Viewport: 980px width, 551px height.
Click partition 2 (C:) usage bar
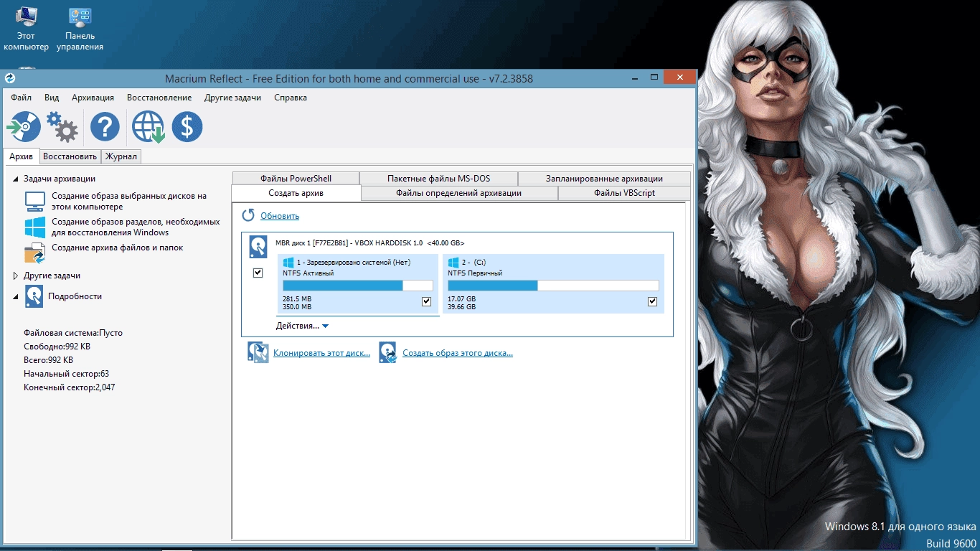[553, 286]
